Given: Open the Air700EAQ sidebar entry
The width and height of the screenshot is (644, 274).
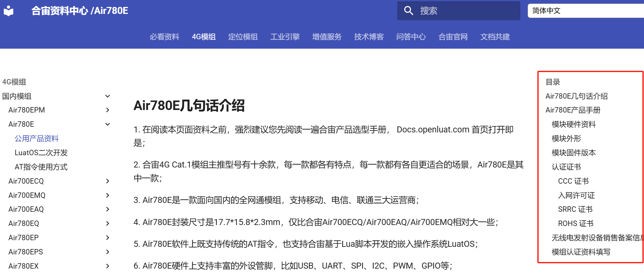Looking at the screenshot, I should click(x=26, y=209).
